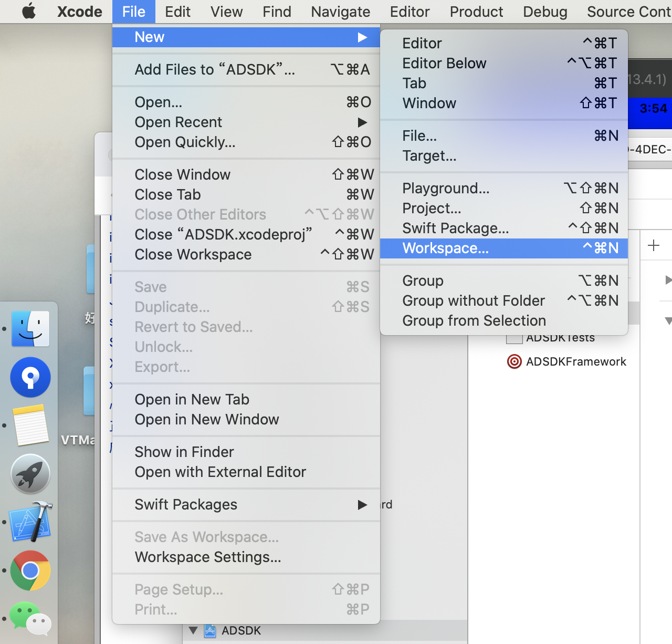
Task: Select ADSDK project row in navigator
Action: point(325,630)
